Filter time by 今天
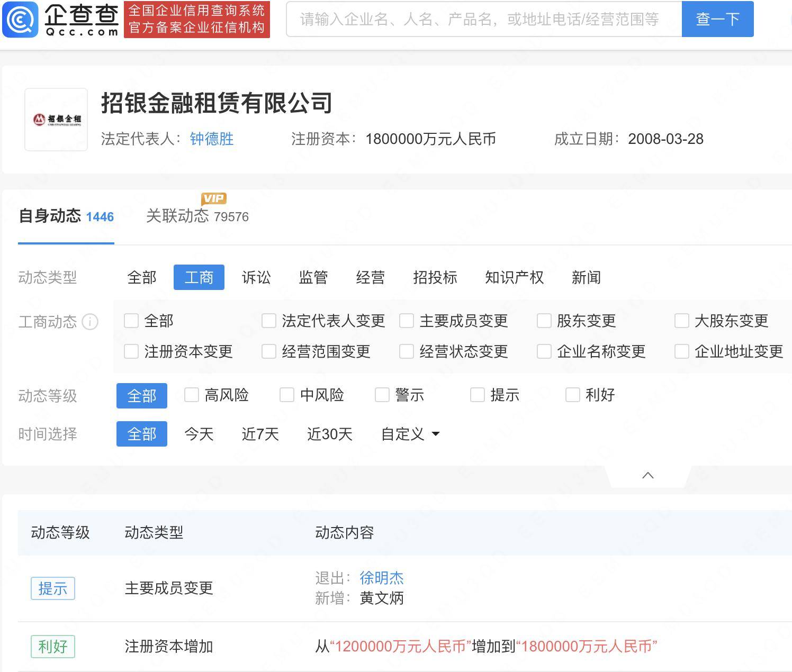 (x=199, y=434)
